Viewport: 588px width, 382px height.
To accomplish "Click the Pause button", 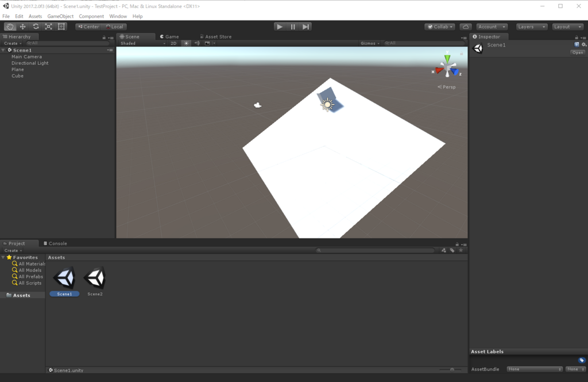I will coord(292,26).
